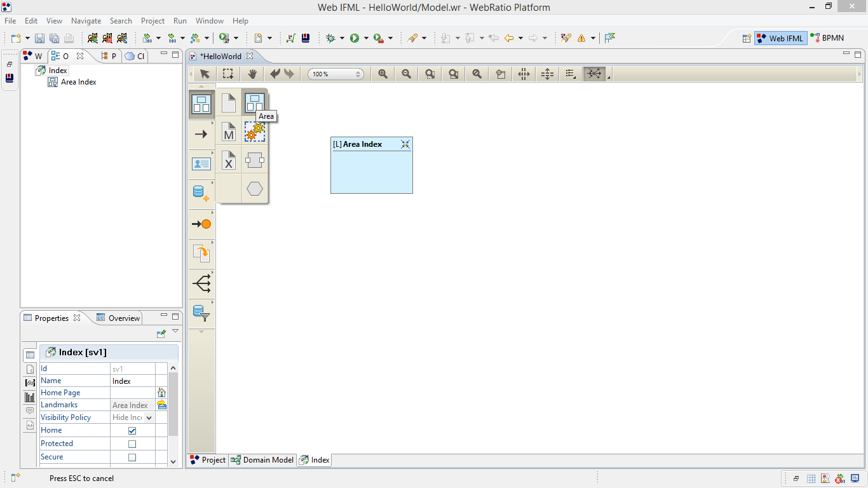
Task: Switch to the Project editor tab
Action: coord(208,460)
